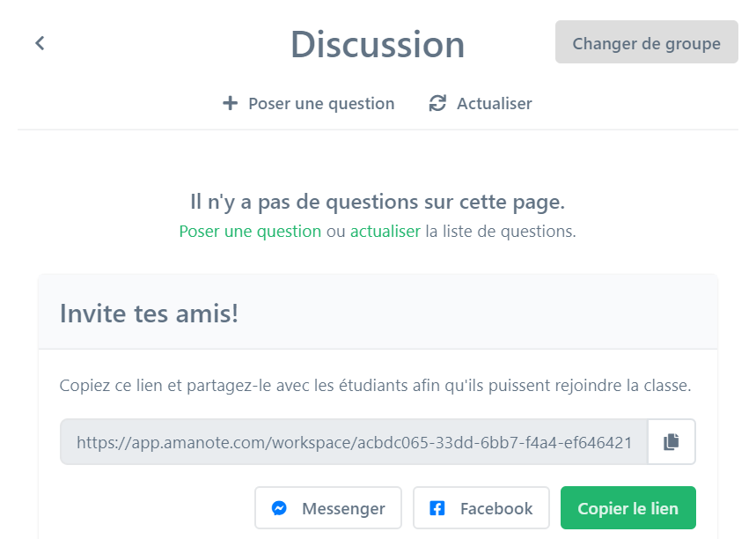756x539 pixels.
Task: Go back using the left chevron arrow
Action: tap(40, 43)
